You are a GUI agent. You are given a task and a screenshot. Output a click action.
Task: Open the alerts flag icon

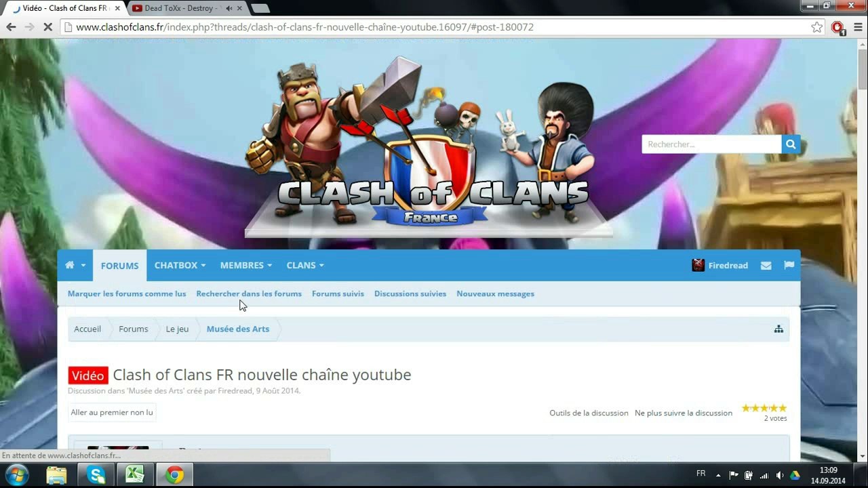(789, 265)
